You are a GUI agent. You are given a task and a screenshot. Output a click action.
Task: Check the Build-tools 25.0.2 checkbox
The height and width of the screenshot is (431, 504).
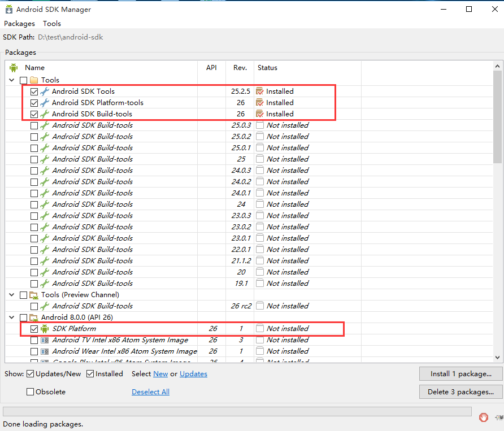pos(34,137)
